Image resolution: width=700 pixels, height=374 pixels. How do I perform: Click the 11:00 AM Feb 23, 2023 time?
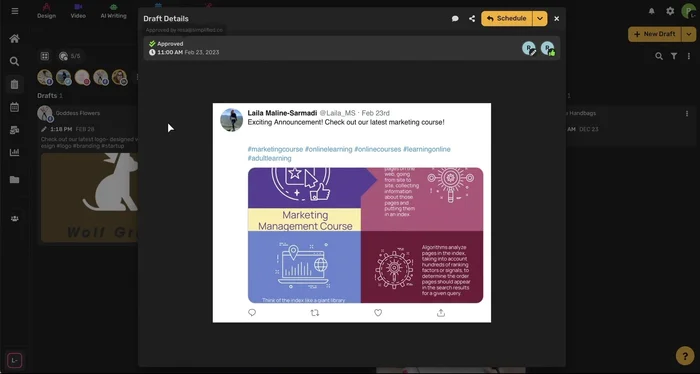tap(188, 52)
